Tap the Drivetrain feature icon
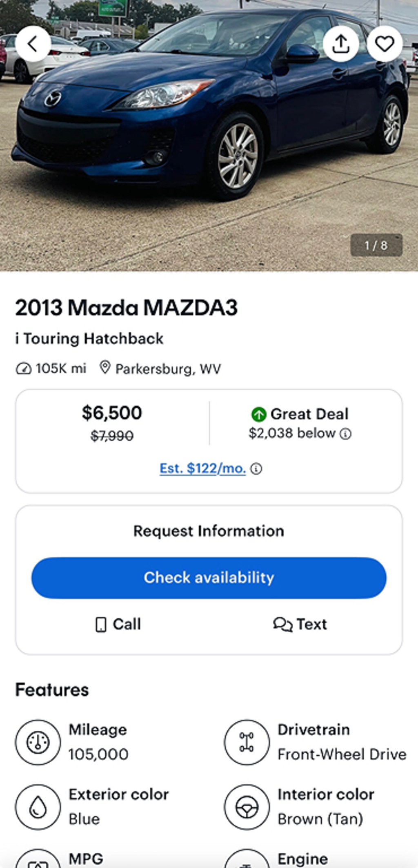 [247, 742]
